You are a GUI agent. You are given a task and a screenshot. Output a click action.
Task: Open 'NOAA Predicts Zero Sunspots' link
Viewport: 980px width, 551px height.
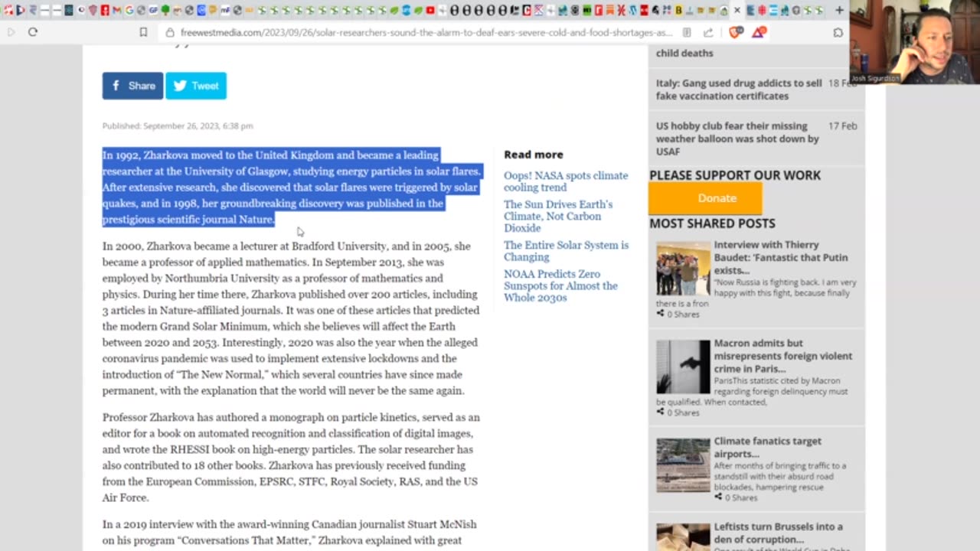pyautogui.click(x=560, y=285)
